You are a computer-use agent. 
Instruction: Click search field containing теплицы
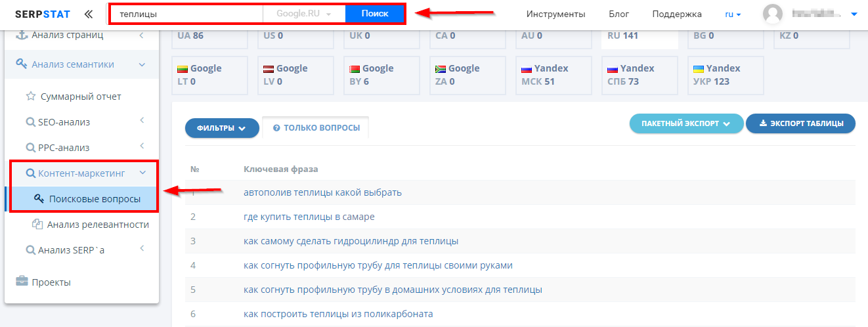tap(186, 14)
